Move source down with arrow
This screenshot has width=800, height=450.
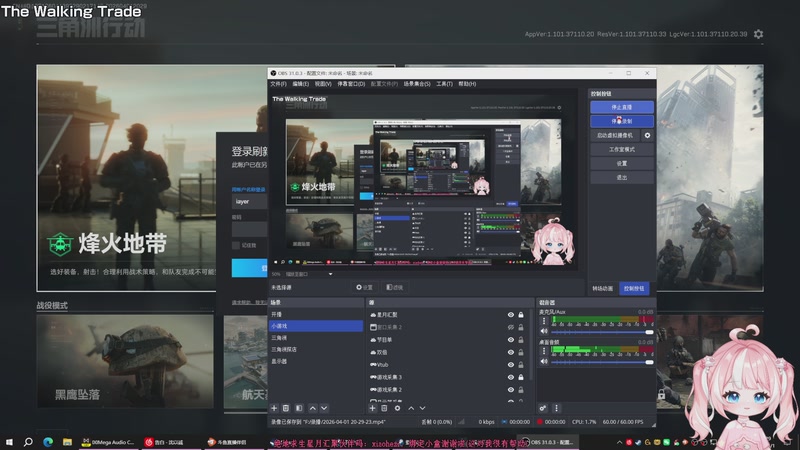click(x=422, y=408)
